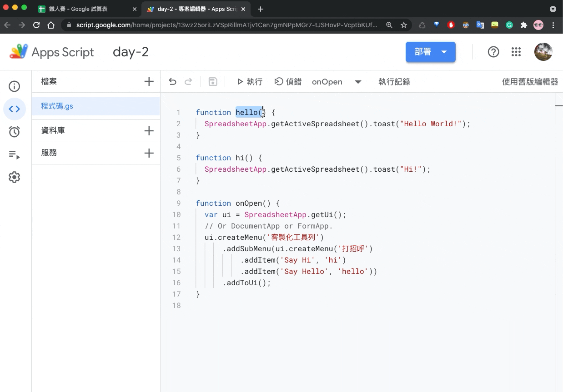Add a library with plus icon
563x392 pixels.
coord(149,130)
